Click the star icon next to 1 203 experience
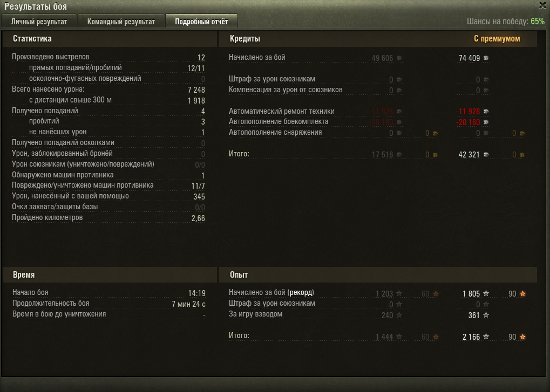Viewport: 550px width, 392px height. 399,293
